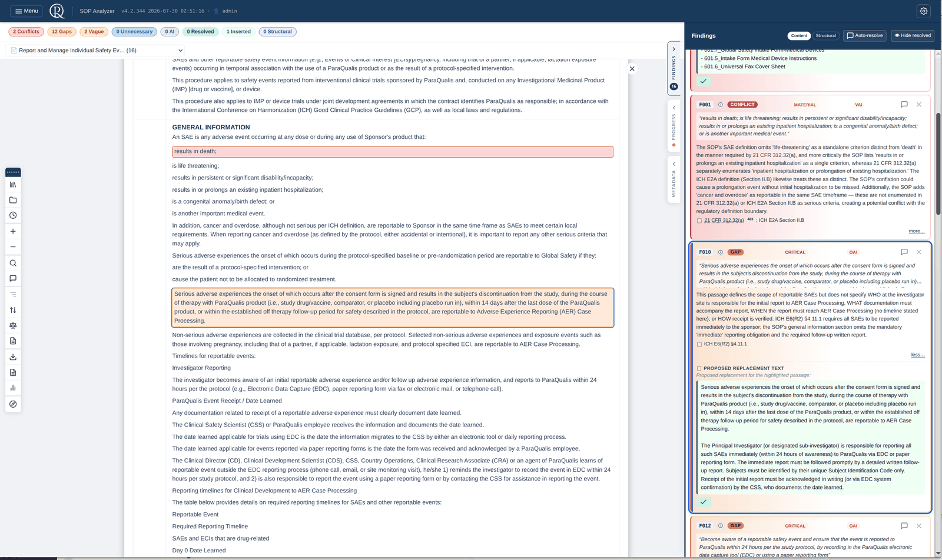Click checkmark under the 601.6 fax cover list
Screen dimensions: 942x560
click(704, 81)
